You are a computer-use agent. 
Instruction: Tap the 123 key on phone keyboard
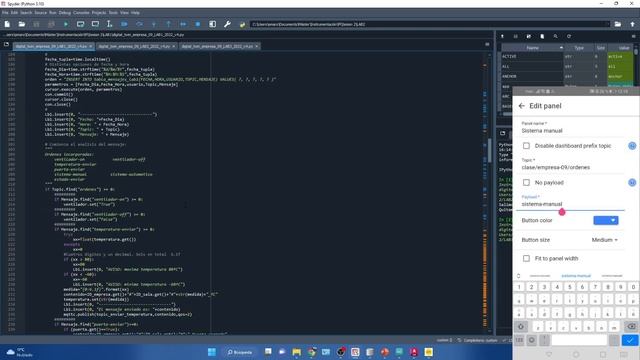pos(519,340)
